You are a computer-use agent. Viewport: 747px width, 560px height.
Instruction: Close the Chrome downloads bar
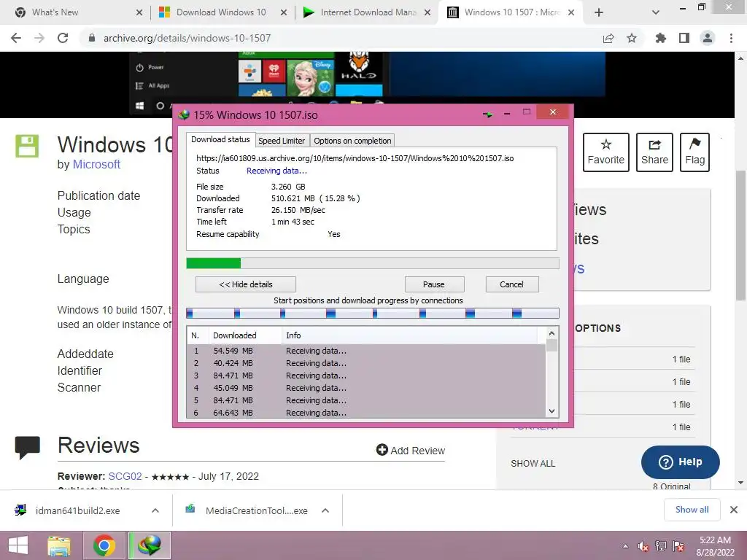click(x=734, y=510)
